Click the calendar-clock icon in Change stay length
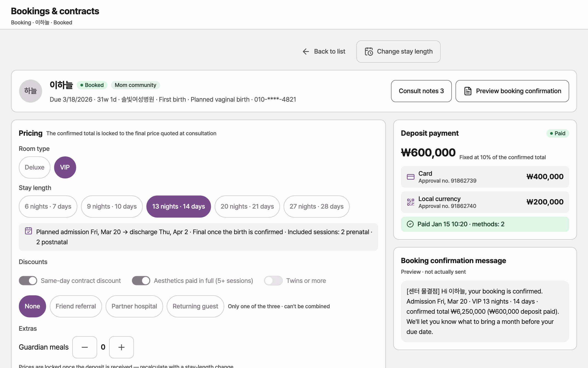Screen dimensions: 588x368 (369, 51)
